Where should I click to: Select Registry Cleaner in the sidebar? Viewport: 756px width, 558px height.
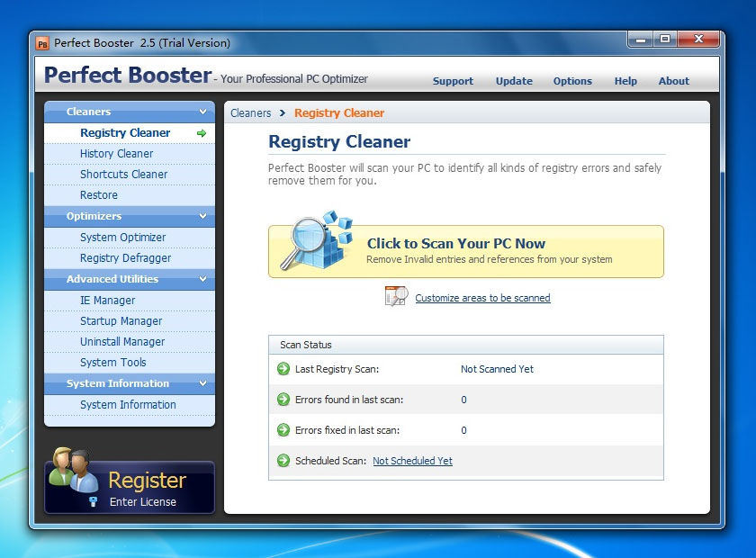pos(130,133)
